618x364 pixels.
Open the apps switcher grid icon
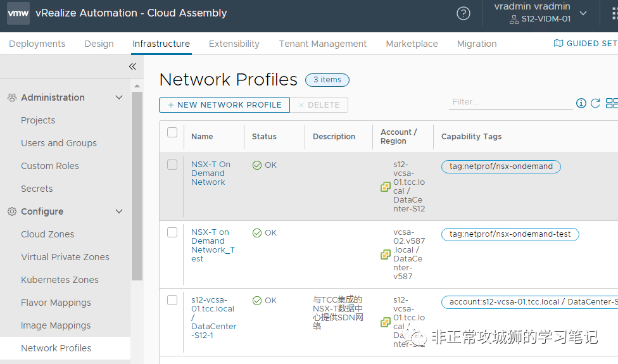[614, 13]
